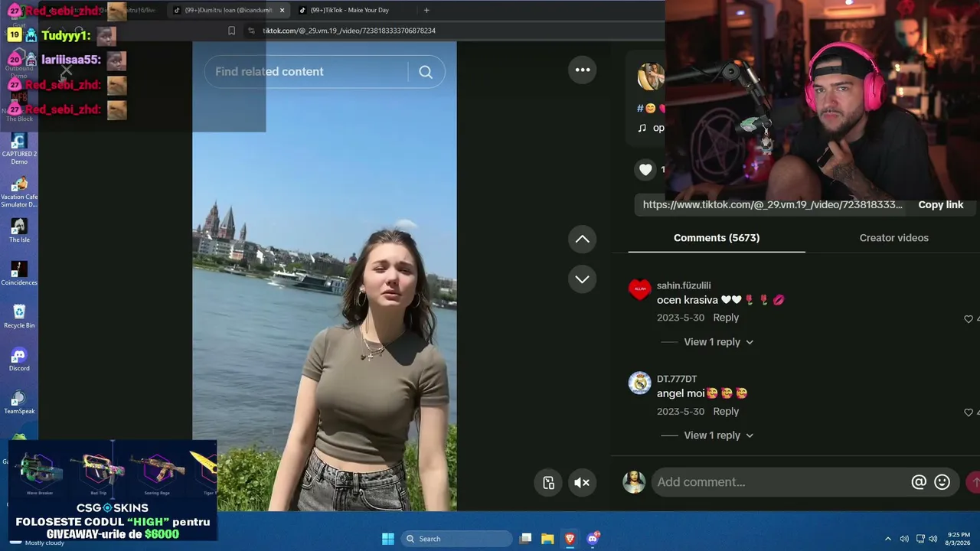The height and width of the screenshot is (551, 980).
Task: Focus the Find related content search box
Action: click(x=306, y=72)
